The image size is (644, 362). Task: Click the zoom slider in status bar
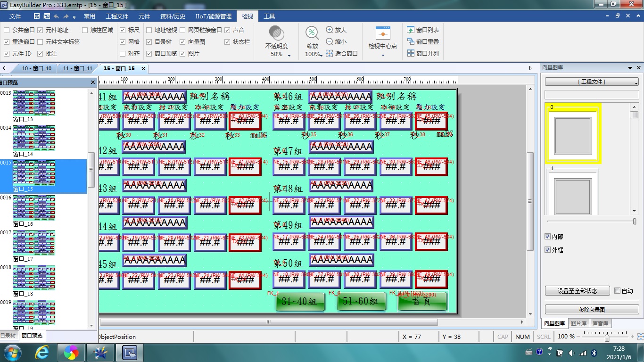click(607, 337)
